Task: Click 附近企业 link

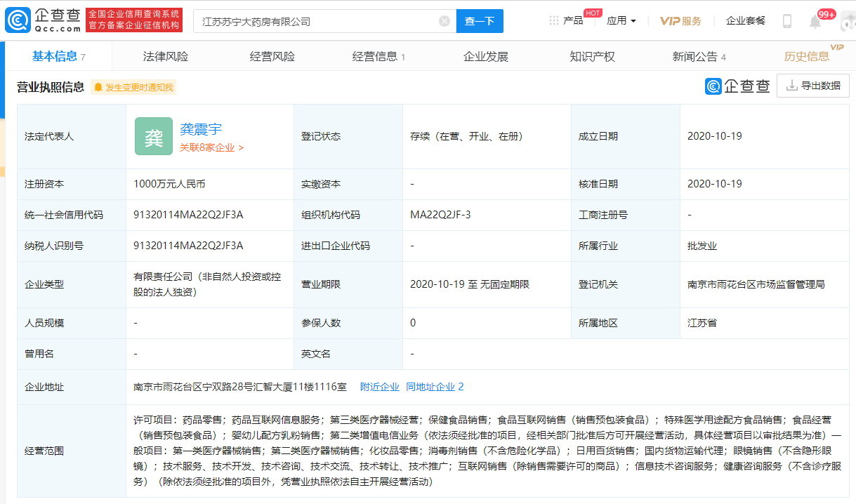Action: click(380, 387)
